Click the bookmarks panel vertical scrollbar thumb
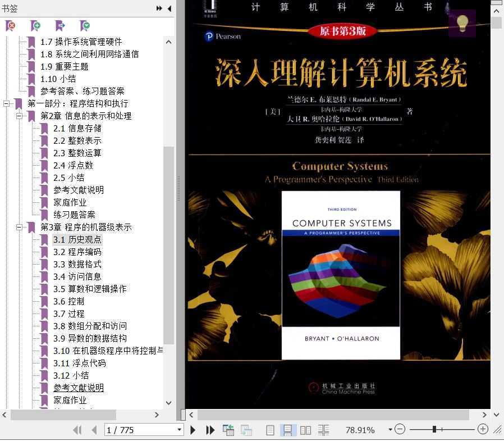Screen dimensions: 504x441 click(x=169, y=245)
